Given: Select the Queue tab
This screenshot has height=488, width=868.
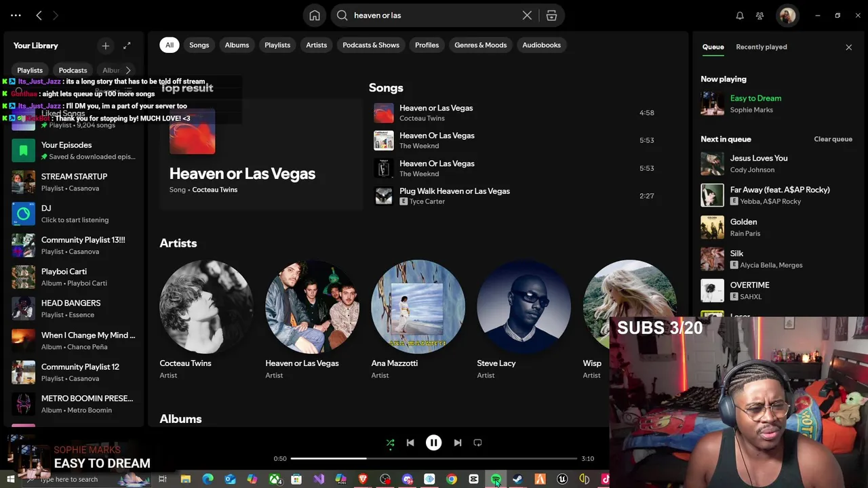Looking at the screenshot, I should 713,47.
